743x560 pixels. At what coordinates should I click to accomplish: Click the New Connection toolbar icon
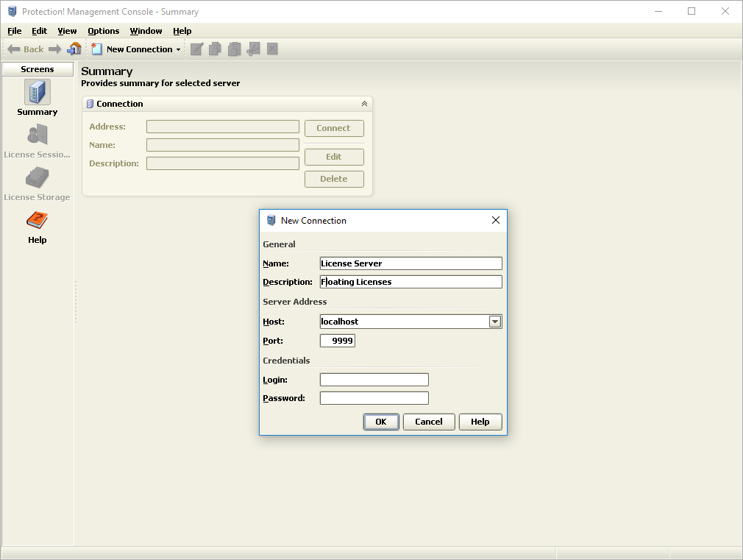96,49
